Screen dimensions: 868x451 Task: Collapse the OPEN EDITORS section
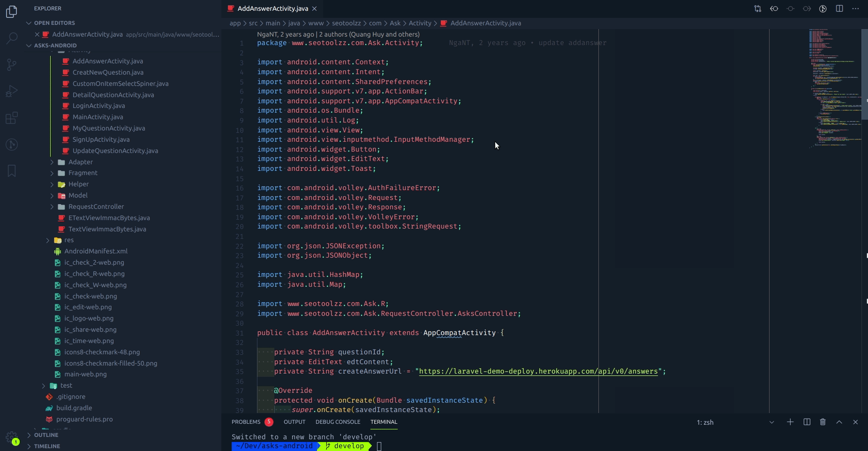click(x=54, y=23)
